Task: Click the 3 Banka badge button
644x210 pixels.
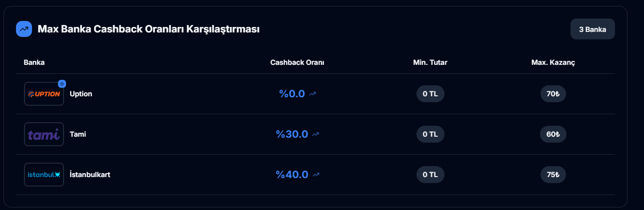Action: 592,29
